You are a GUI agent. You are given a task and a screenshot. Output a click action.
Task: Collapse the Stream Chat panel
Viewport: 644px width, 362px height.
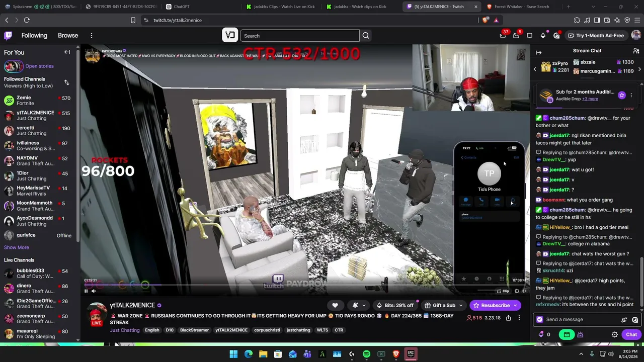(539, 52)
